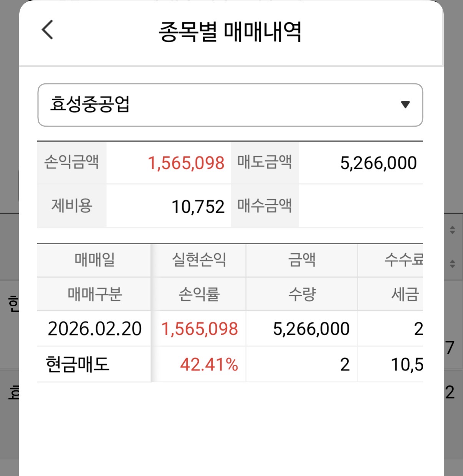
Task: Tap the 수수료 column header
Action: point(403,260)
